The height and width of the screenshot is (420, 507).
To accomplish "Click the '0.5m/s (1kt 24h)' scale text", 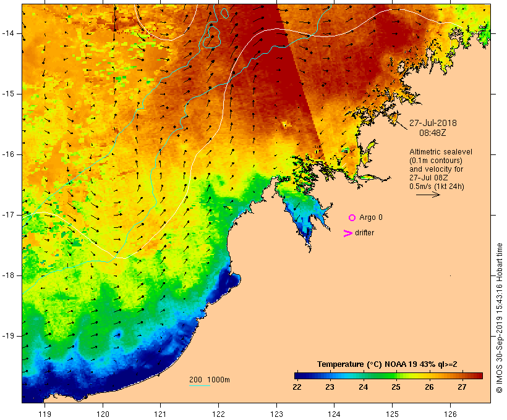I will [x=437, y=187].
